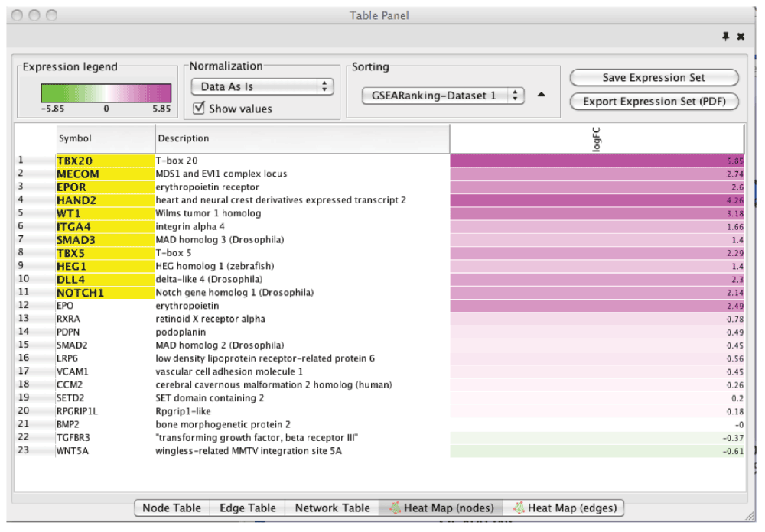Image resolution: width=765 pixels, height=532 pixels.
Task: Switch to the Edge Table tab
Action: (x=247, y=508)
